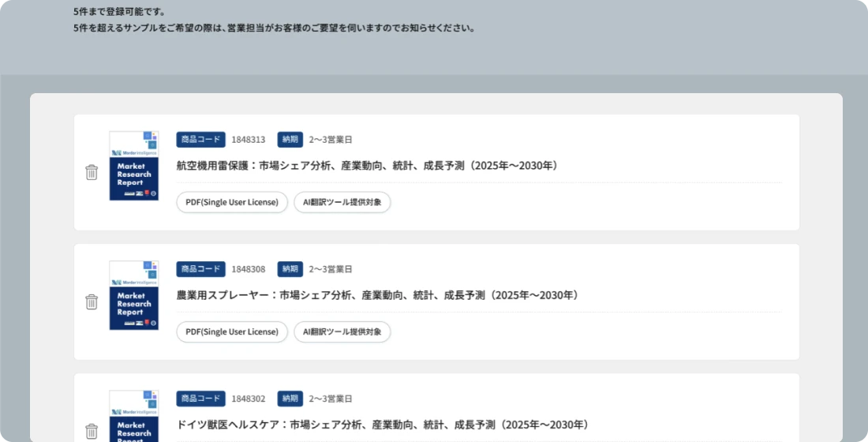The height and width of the screenshot is (442, 868).
Task: Click the 5件まで登録可能です notice text
Action: point(119,12)
